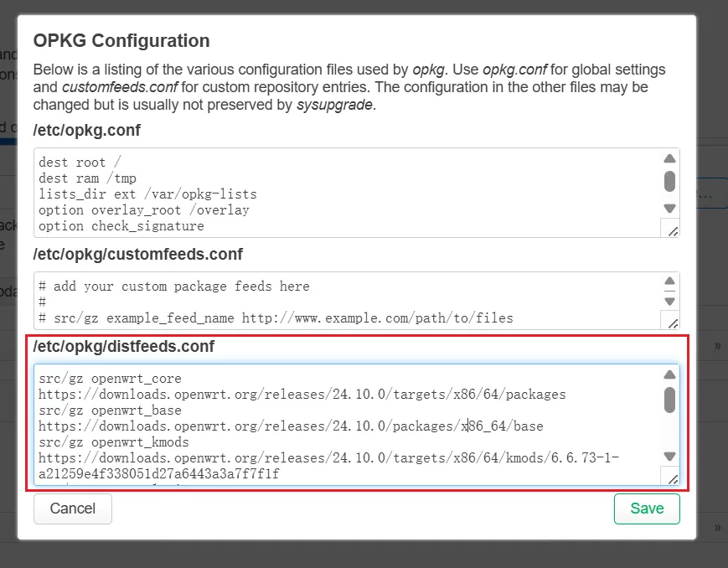This screenshot has width=728, height=568.
Task: Click the 'option check_signature' line
Action: coord(121,226)
